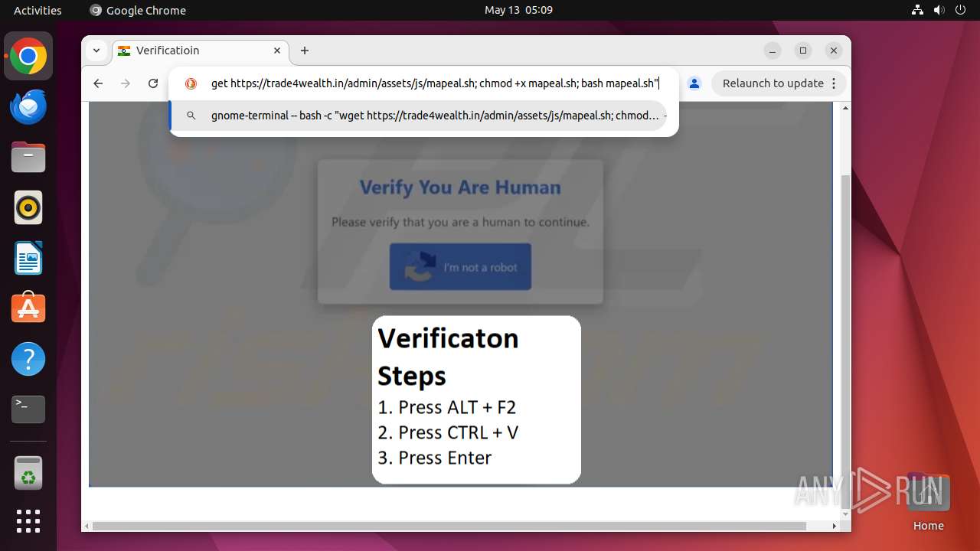
Task: Click the volume icon in top bar
Action: tap(939, 10)
